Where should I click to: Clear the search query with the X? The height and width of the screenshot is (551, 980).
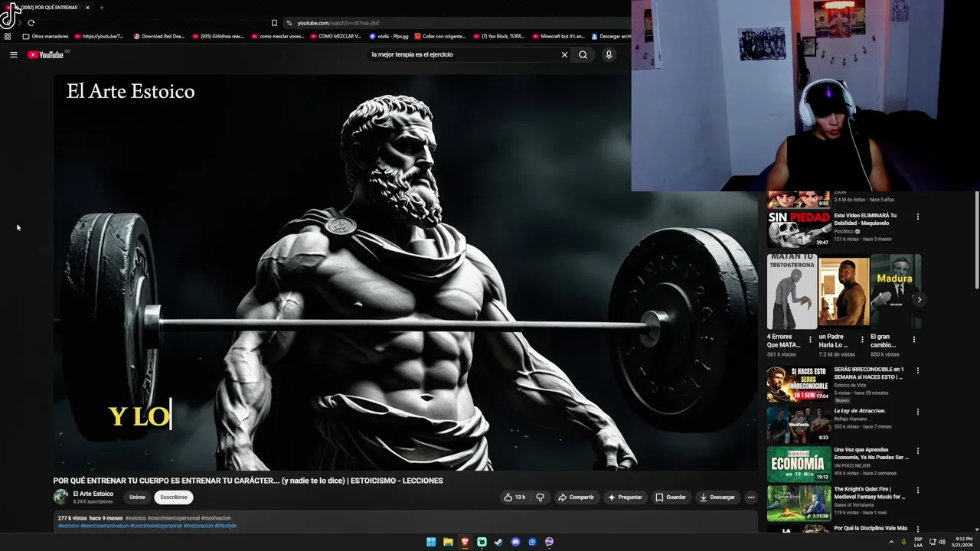[564, 54]
